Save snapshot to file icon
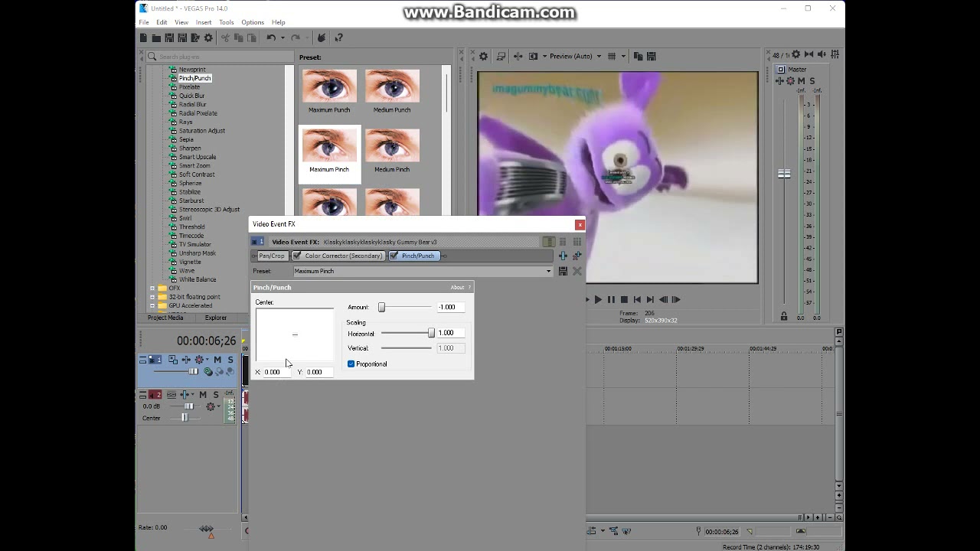Viewport: 980px width, 551px height. [x=651, y=56]
